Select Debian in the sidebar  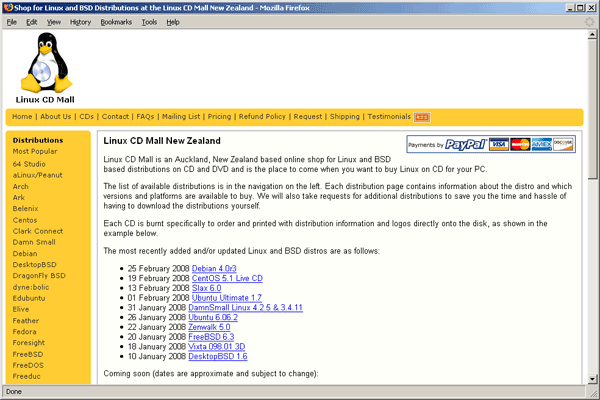click(x=25, y=254)
